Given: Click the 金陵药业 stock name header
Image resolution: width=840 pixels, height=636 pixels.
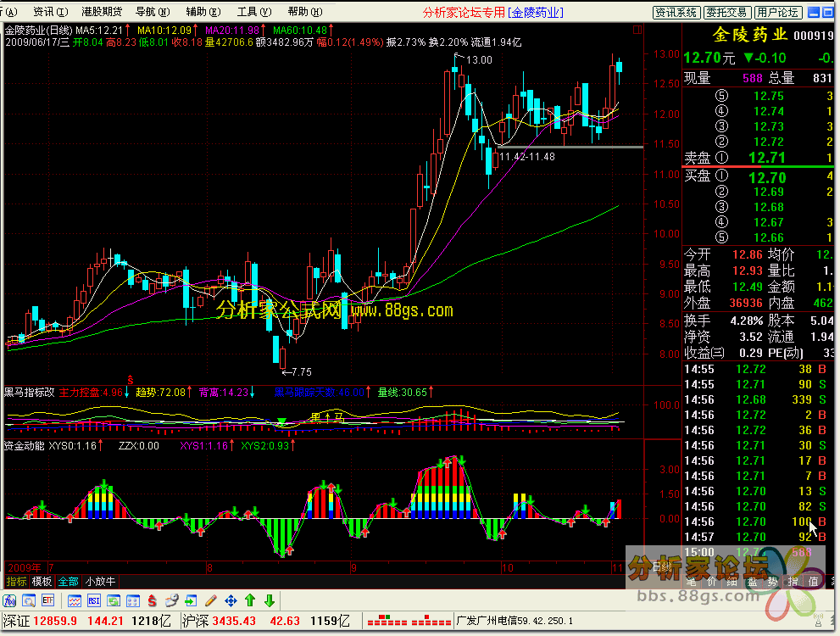Looking at the screenshot, I should pos(749,35).
